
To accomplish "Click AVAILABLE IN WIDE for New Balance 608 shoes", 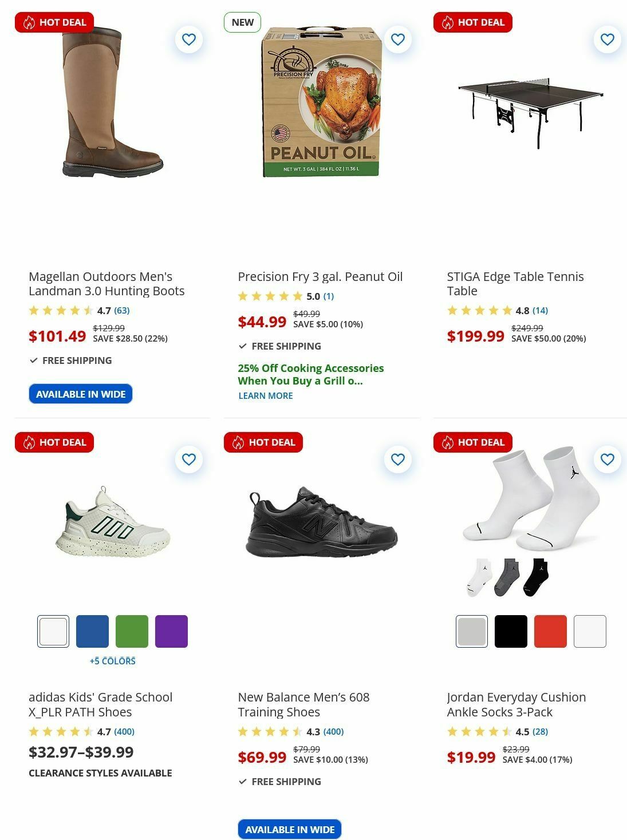I will tap(289, 829).
